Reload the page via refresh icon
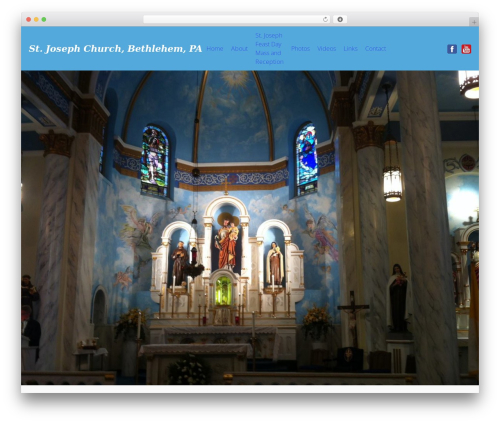The image size is (500, 423). [x=325, y=19]
